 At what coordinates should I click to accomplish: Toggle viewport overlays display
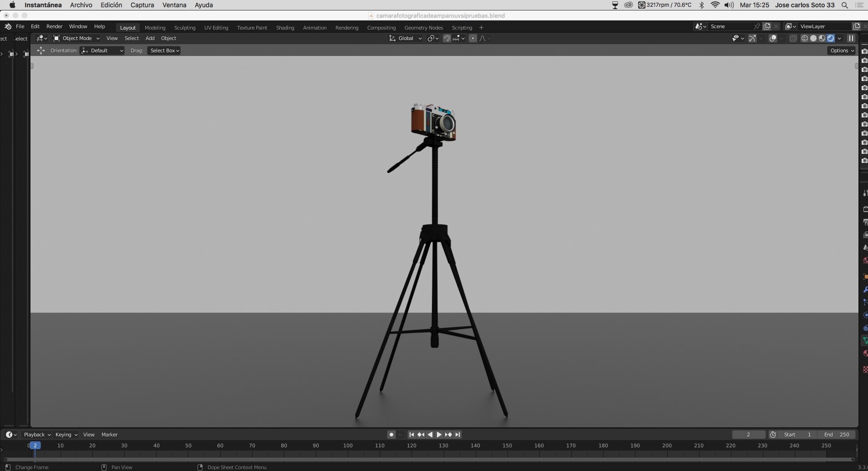tap(772, 38)
